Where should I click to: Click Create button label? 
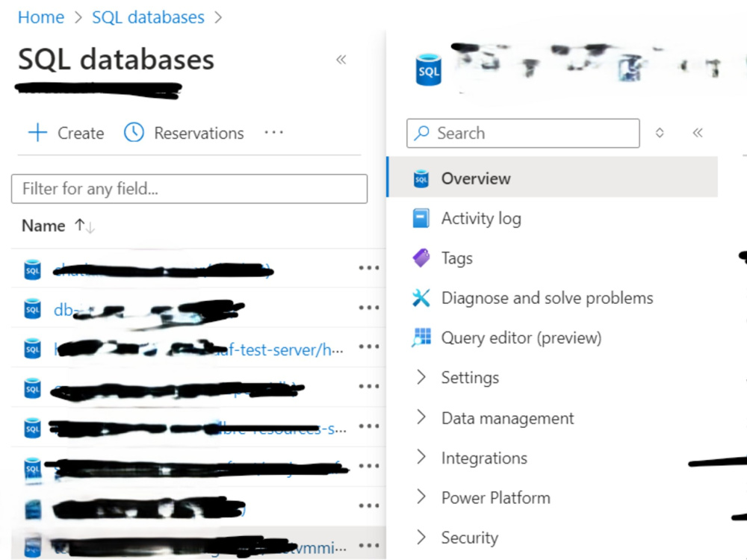(x=81, y=133)
